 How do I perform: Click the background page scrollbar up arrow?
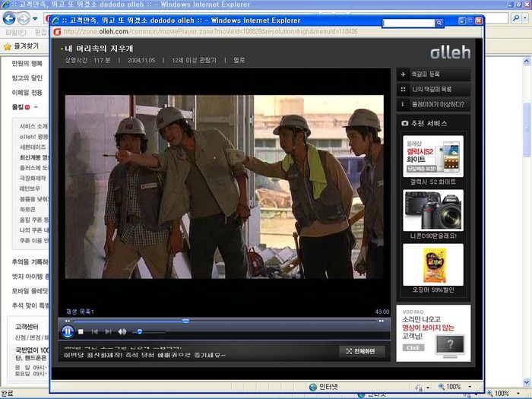(526, 62)
